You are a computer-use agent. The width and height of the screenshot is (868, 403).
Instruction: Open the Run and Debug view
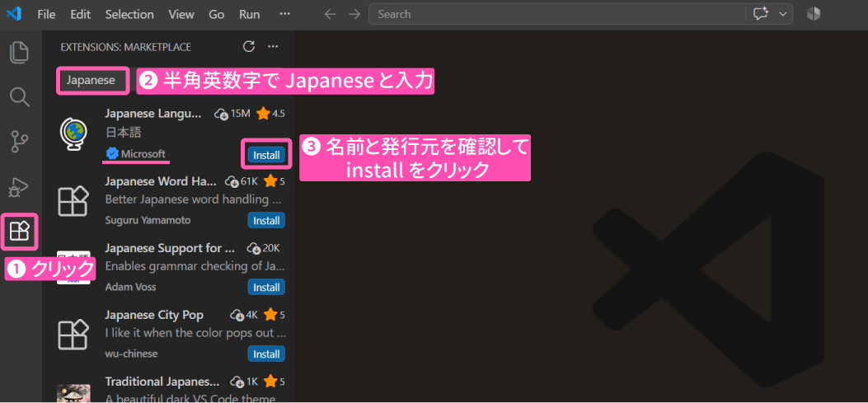pyautogui.click(x=20, y=188)
